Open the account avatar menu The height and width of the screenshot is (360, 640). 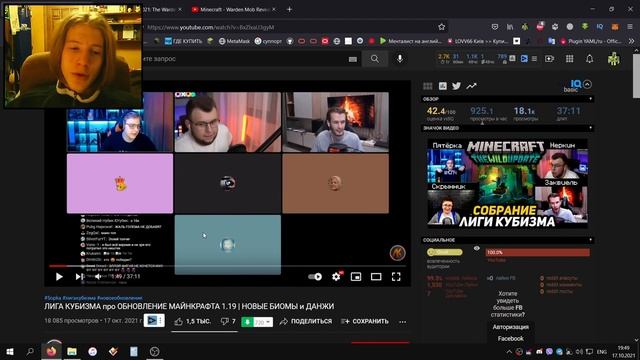613,59
